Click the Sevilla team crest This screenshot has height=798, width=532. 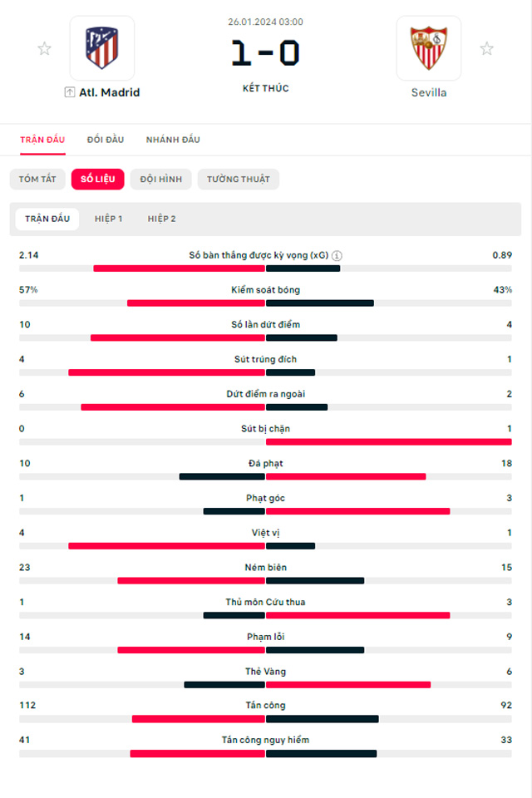(x=428, y=48)
